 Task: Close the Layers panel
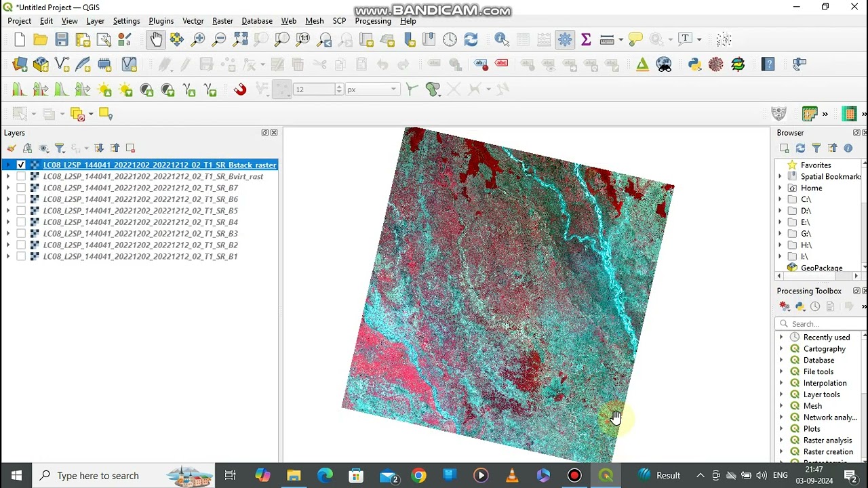click(274, 133)
